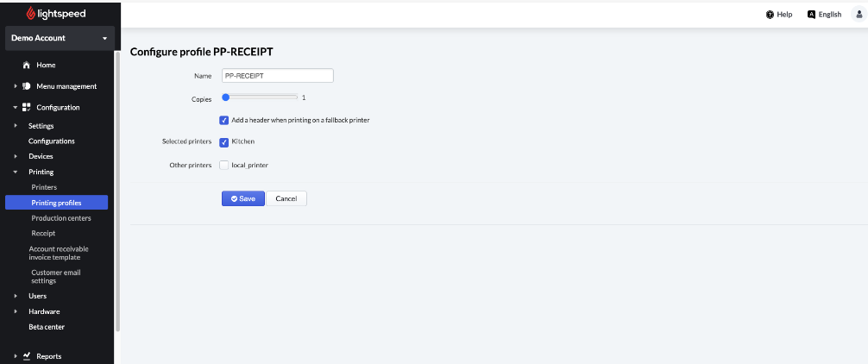Image resolution: width=868 pixels, height=364 pixels.
Task: Click the Menu management icon
Action: tap(27, 86)
